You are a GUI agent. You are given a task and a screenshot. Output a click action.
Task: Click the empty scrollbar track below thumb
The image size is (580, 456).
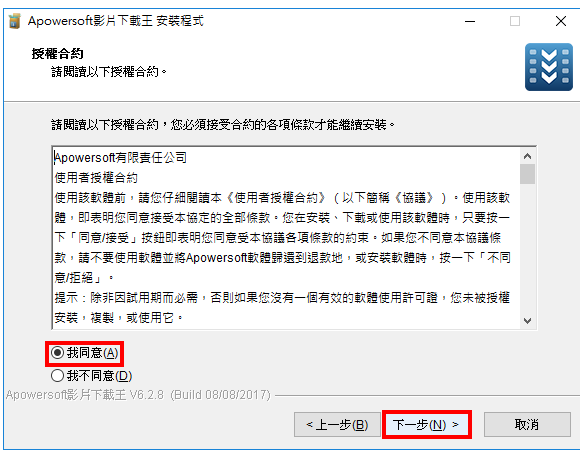coord(527,248)
